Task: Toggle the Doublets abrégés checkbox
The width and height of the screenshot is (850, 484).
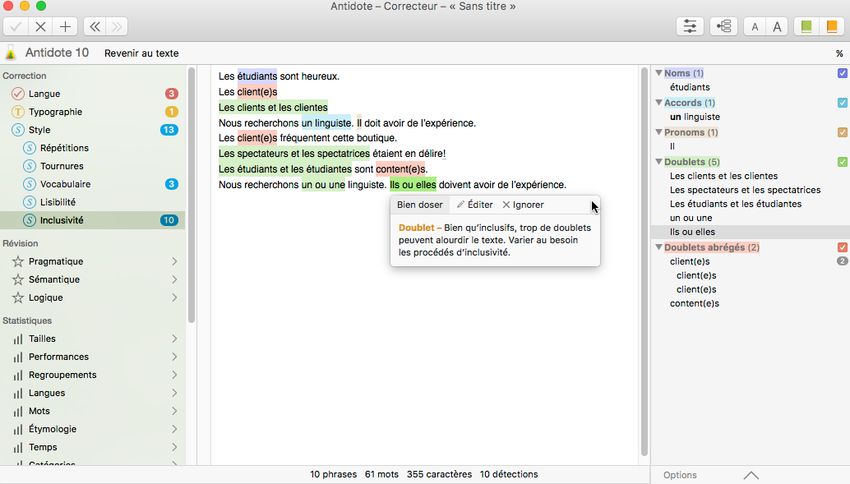Action: click(842, 247)
